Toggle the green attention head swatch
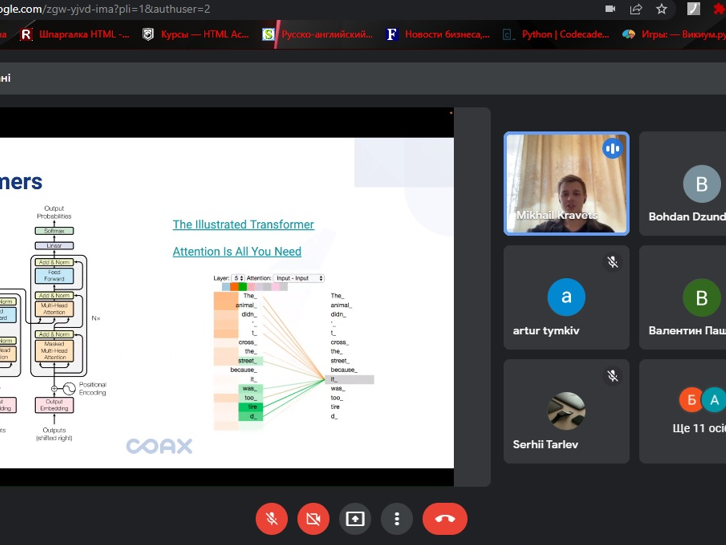The width and height of the screenshot is (726, 545). click(243, 287)
